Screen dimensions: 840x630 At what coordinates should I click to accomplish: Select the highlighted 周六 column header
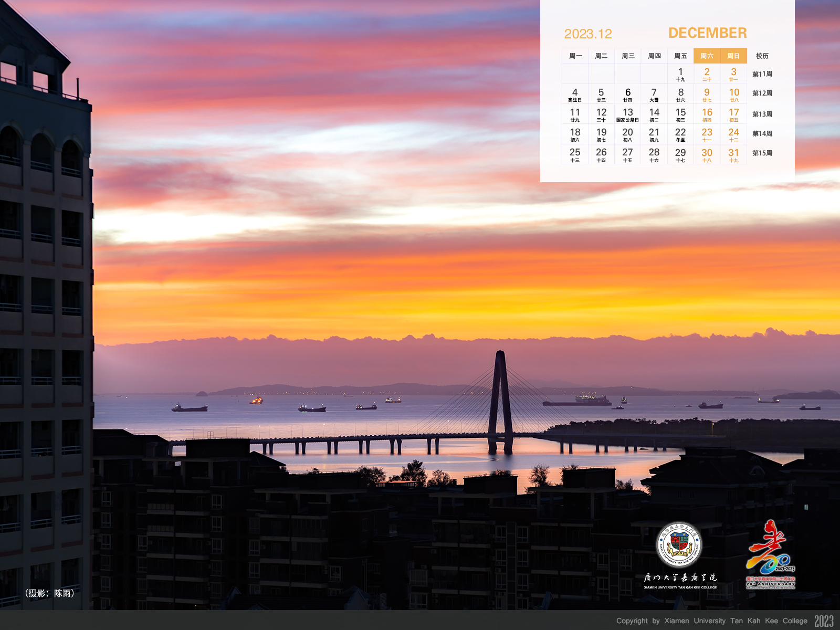coord(707,56)
